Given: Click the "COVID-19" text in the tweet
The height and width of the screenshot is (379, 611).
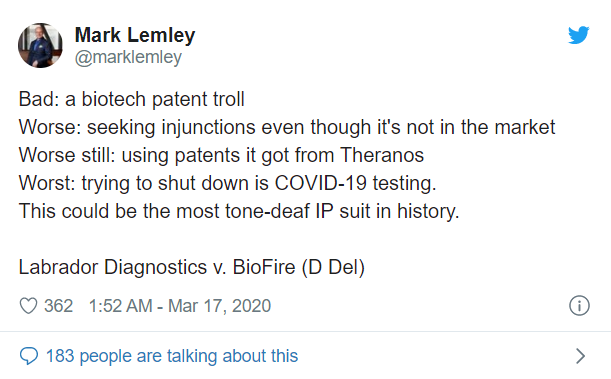Looking at the screenshot, I should 321,183.
